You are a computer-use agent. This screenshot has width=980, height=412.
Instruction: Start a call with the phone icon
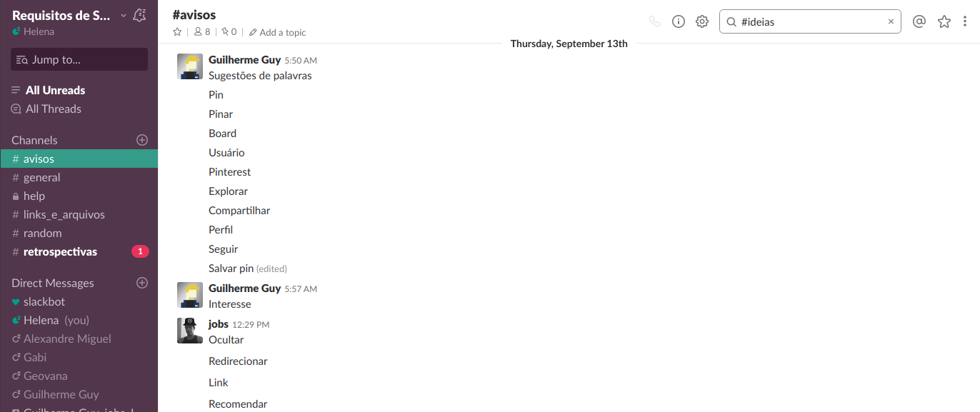654,21
